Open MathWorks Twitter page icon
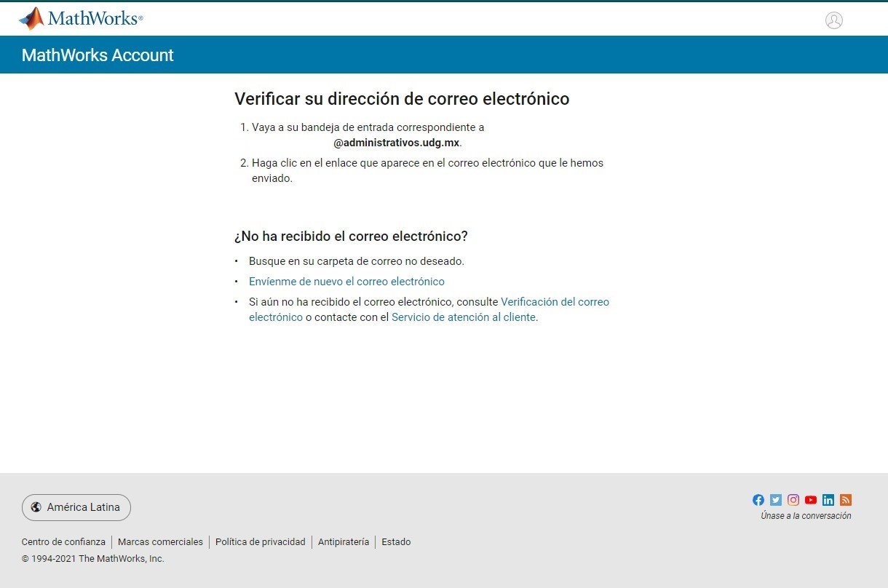This screenshot has width=888, height=588. pyautogui.click(x=776, y=500)
